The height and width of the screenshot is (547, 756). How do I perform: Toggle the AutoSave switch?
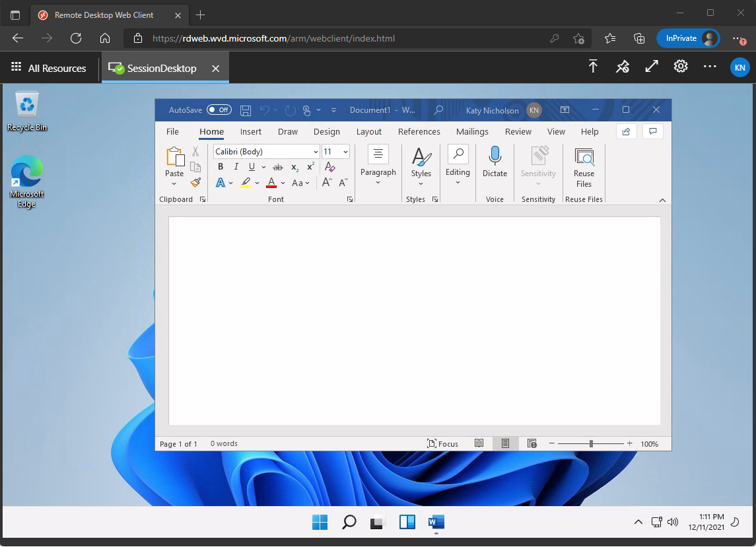pyautogui.click(x=219, y=110)
